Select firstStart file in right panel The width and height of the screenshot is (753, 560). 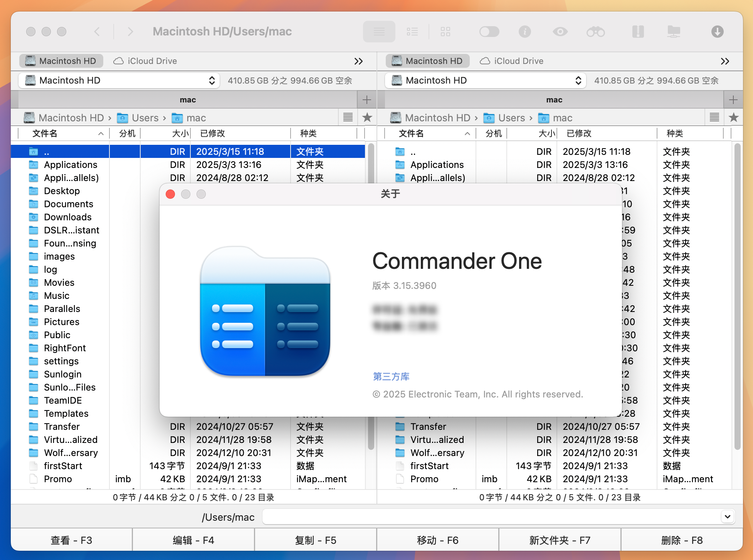(x=429, y=466)
